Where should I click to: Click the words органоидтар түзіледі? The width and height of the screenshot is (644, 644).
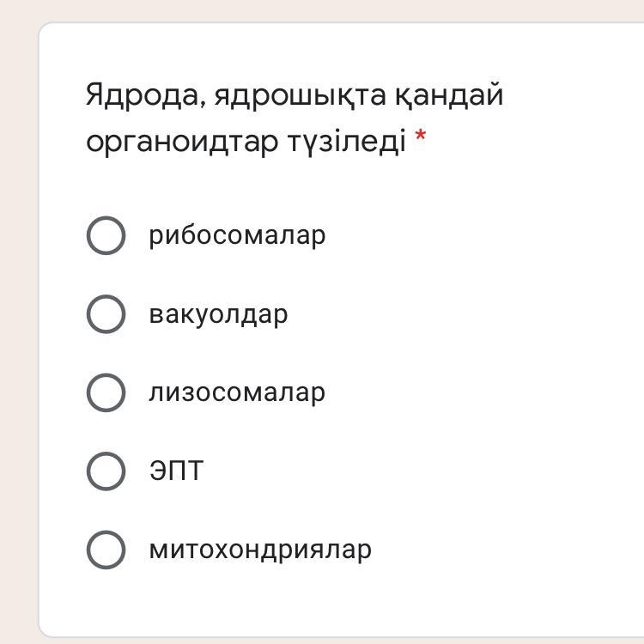pyautogui.click(x=246, y=143)
